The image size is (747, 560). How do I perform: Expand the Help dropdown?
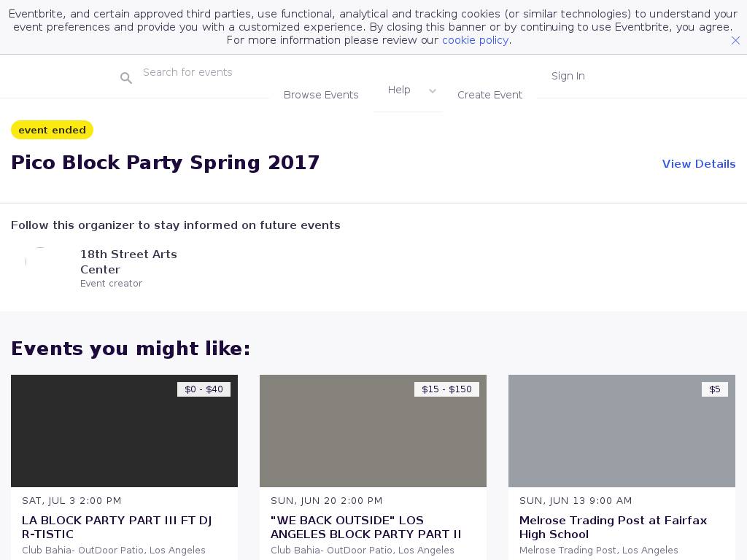tap(399, 90)
